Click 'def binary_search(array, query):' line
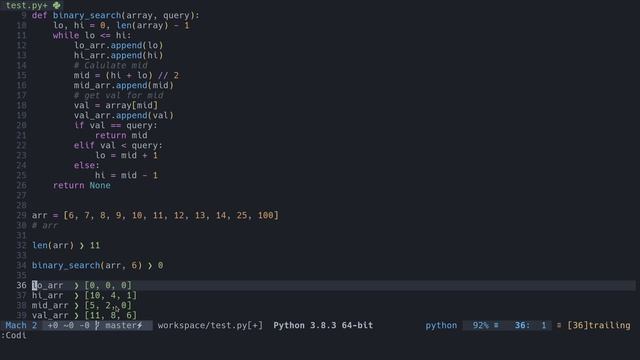 pyautogui.click(x=116, y=16)
